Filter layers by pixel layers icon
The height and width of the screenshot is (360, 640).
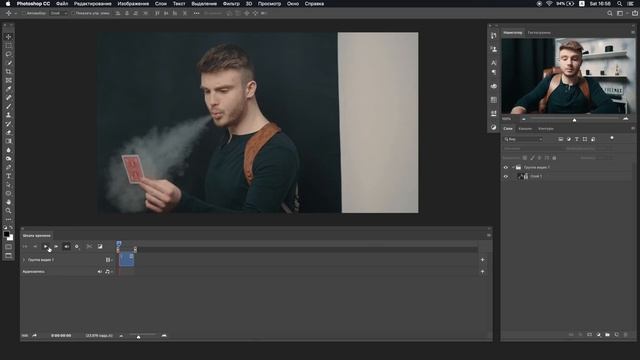[x=561, y=139]
